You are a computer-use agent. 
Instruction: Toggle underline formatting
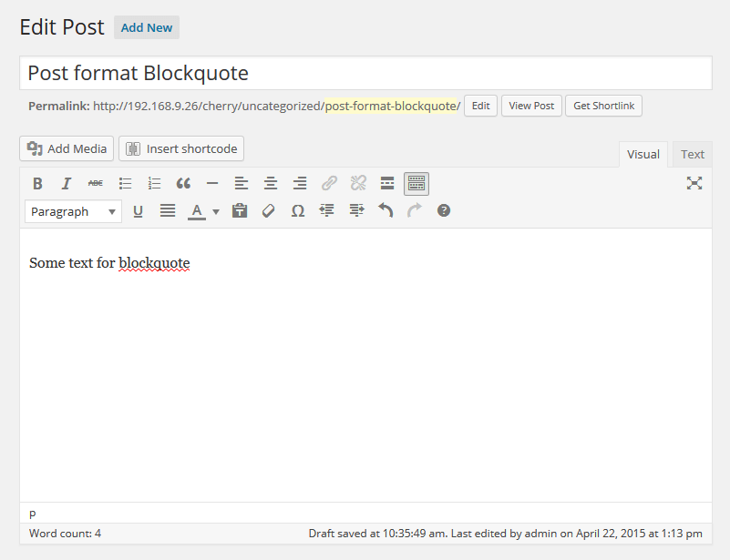click(x=139, y=210)
